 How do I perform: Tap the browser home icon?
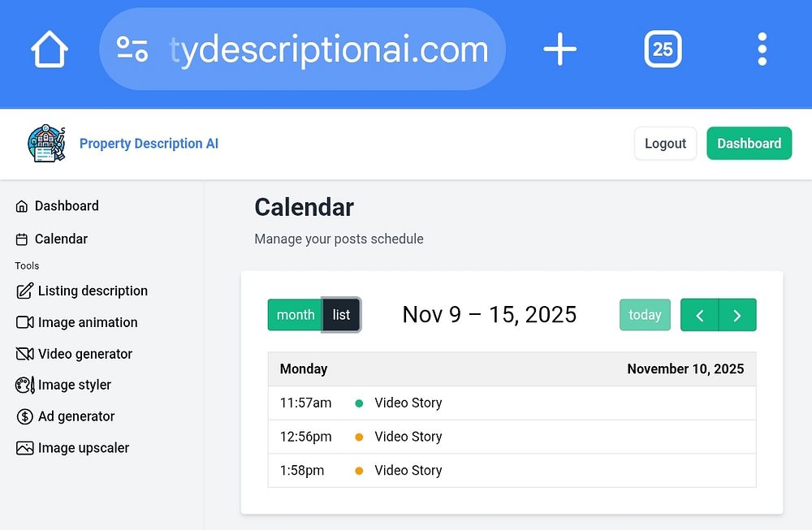49,50
